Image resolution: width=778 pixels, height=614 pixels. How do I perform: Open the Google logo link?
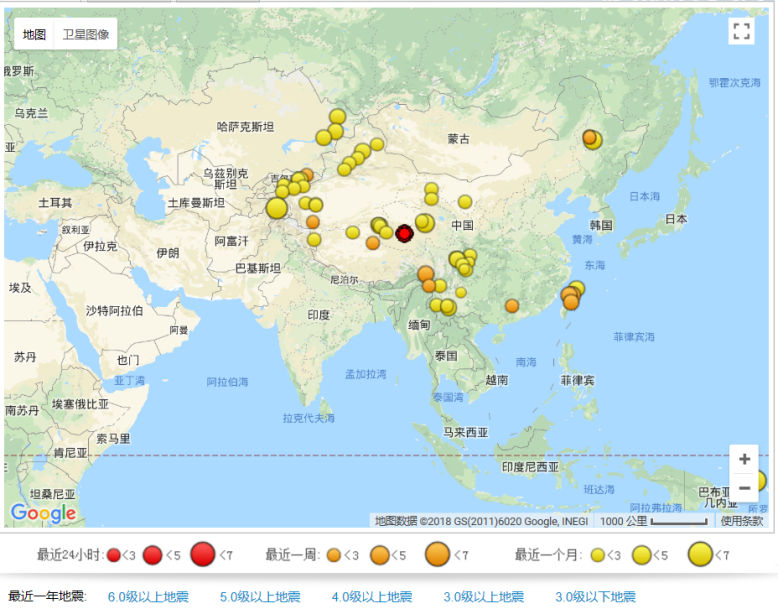[43, 513]
